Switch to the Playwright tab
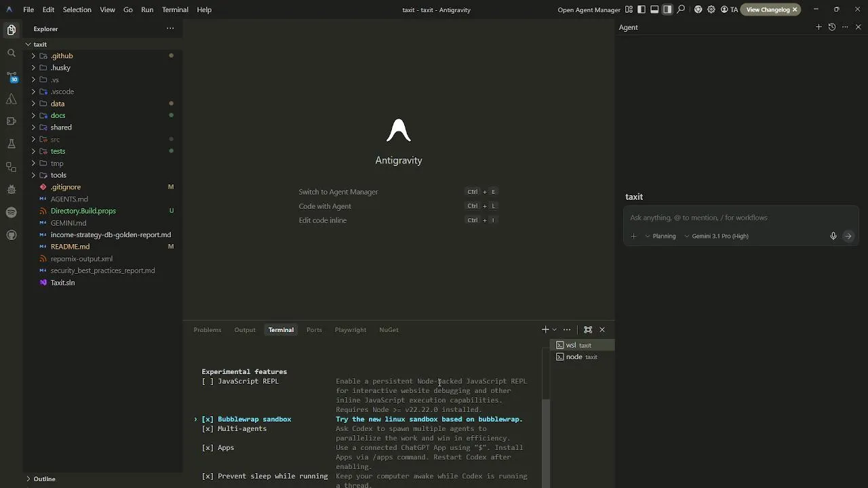 coord(350,329)
